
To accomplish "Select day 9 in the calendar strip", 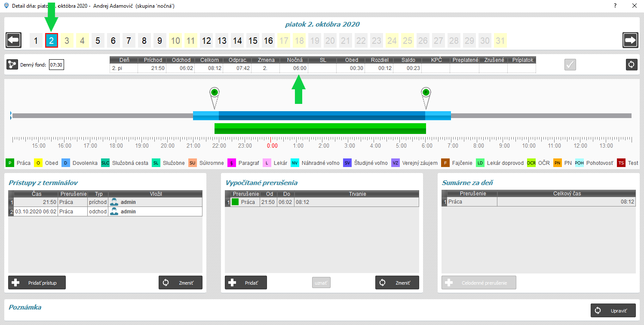I will (160, 41).
